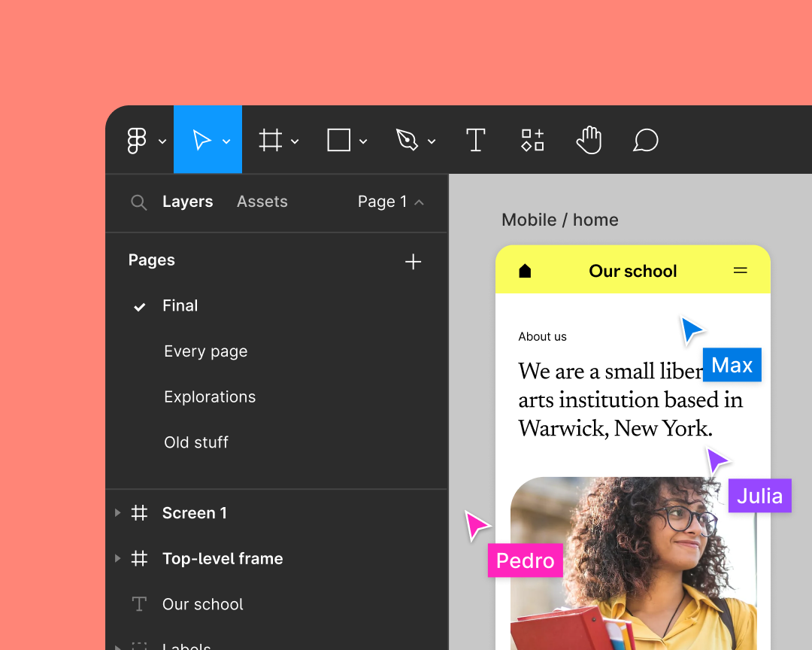
Task: Select the Old stuff page
Action: 196,442
